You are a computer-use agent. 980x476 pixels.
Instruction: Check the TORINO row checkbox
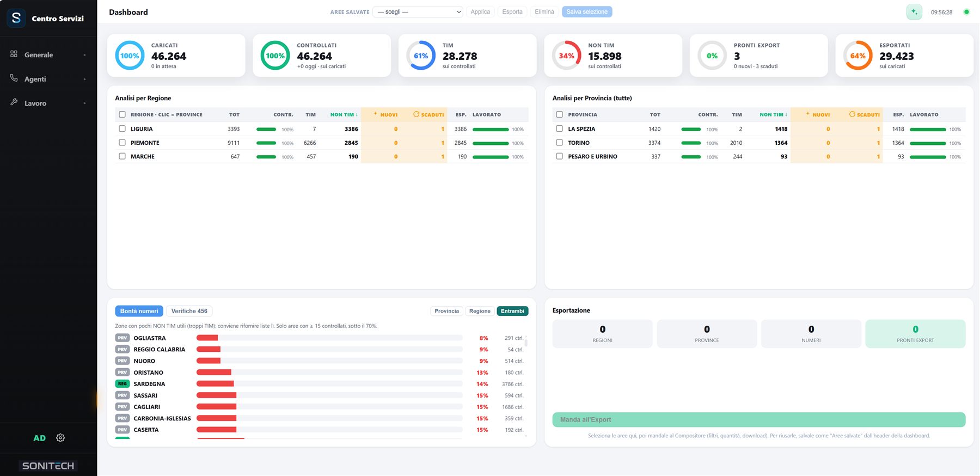point(559,143)
